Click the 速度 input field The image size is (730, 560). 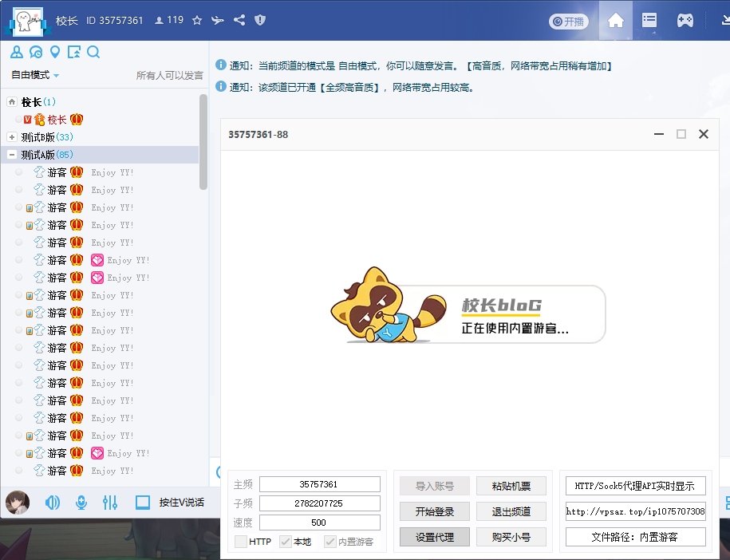319,523
